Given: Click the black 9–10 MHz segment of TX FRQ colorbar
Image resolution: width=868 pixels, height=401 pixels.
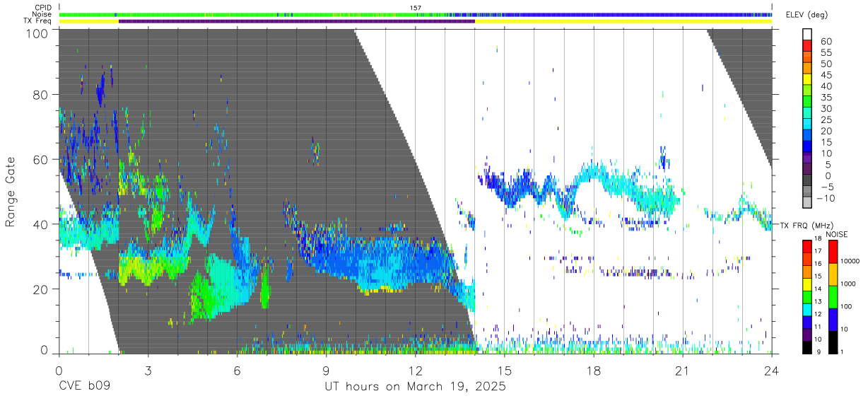Looking at the screenshot, I should (x=808, y=346).
